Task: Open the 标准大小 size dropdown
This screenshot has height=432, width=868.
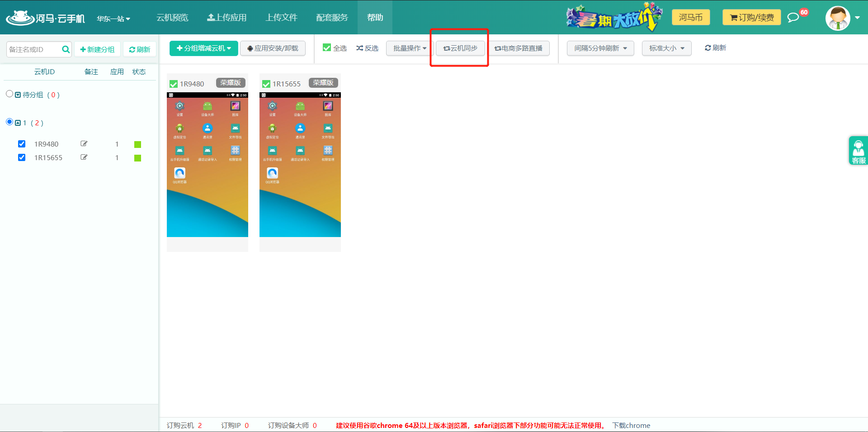Action: 667,48
